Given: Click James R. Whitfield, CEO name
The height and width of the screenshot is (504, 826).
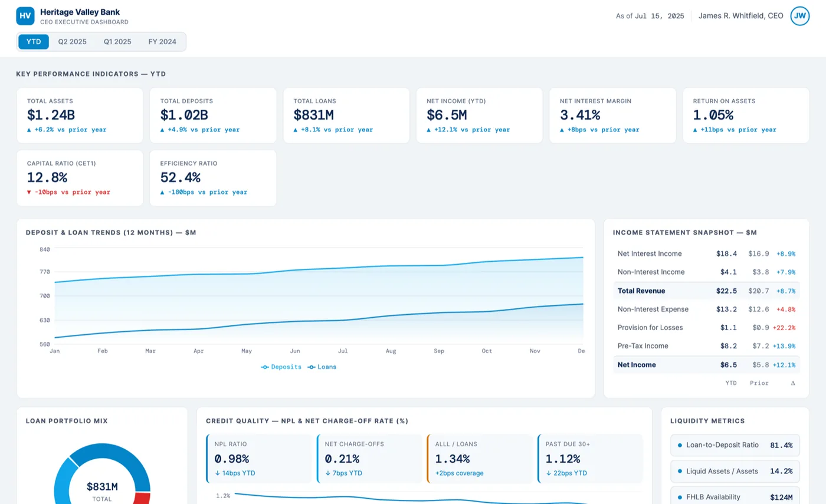Looking at the screenshot, I should click(741, 16).
